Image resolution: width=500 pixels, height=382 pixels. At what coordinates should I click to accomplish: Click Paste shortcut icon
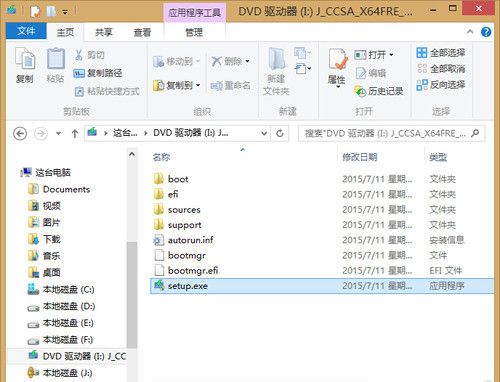(79, 91)
